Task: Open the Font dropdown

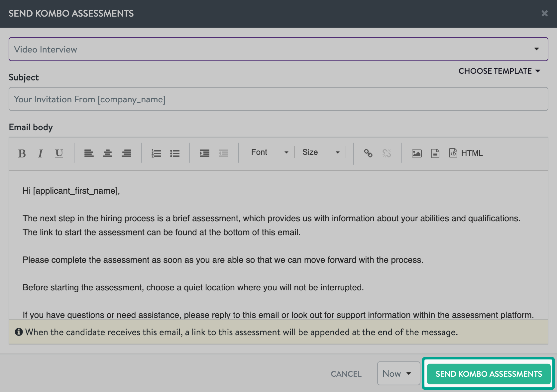Action: coord(270,152)
